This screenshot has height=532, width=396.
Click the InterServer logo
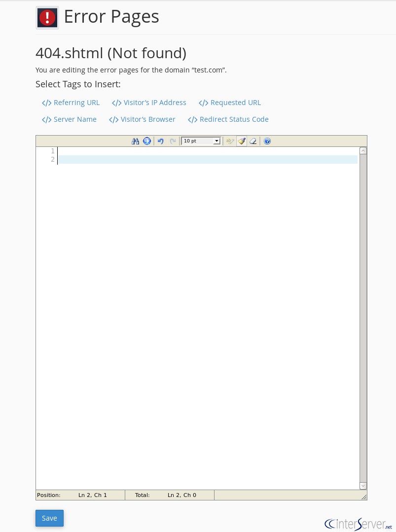coord(359,524)
